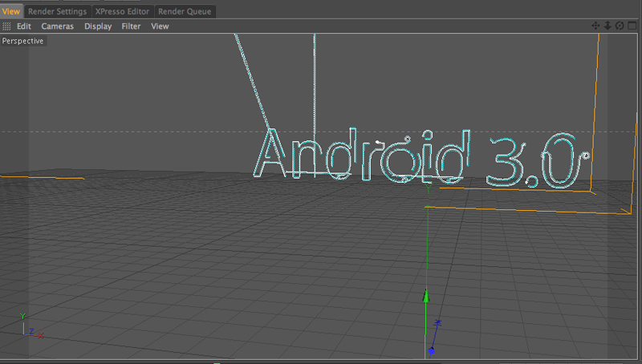Click the green Y-axis arrow handle
The width and height of the screenshot is (642, 364).
pos(426,295)
